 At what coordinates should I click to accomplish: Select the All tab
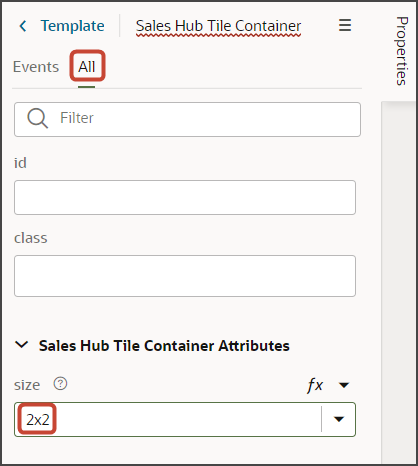[x=87, y=66]
